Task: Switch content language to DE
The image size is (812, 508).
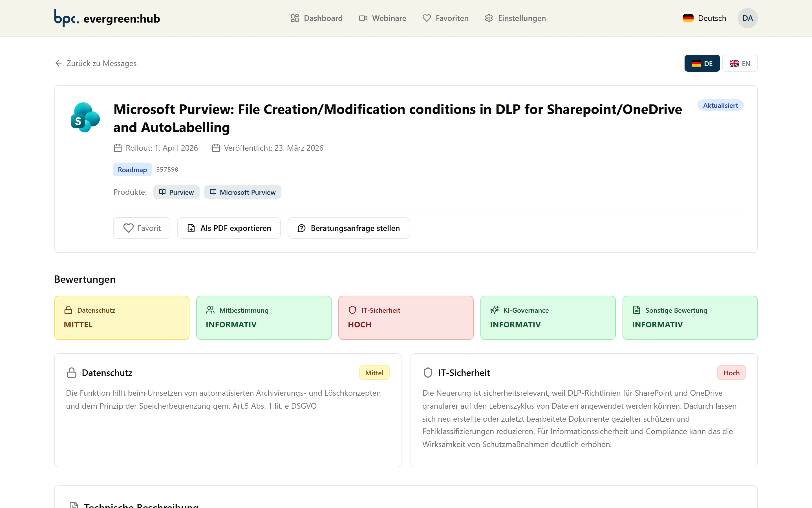Action: tap(702, 63)
